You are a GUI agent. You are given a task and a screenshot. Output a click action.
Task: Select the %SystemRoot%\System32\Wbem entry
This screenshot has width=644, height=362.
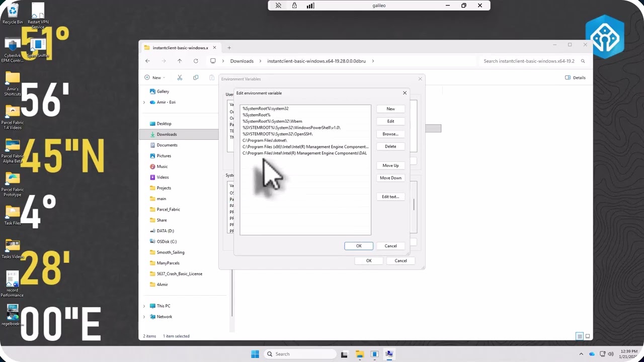(305, 121)
